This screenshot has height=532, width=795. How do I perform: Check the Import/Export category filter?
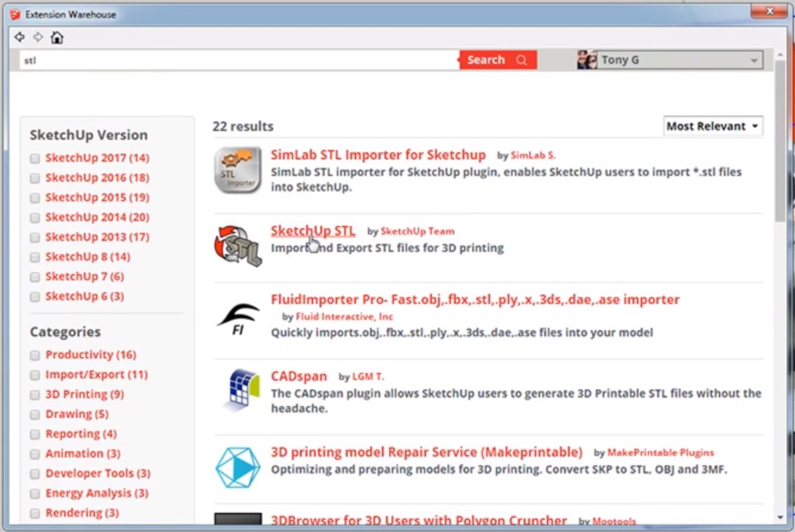click(35, 375)
